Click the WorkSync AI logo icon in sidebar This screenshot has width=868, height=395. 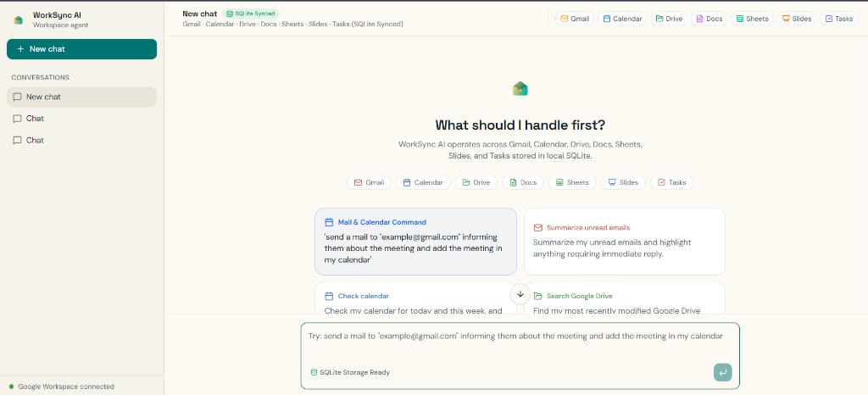point(19,19)
